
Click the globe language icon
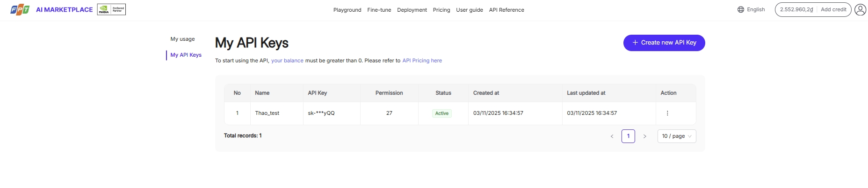click(x=741, y=9)
